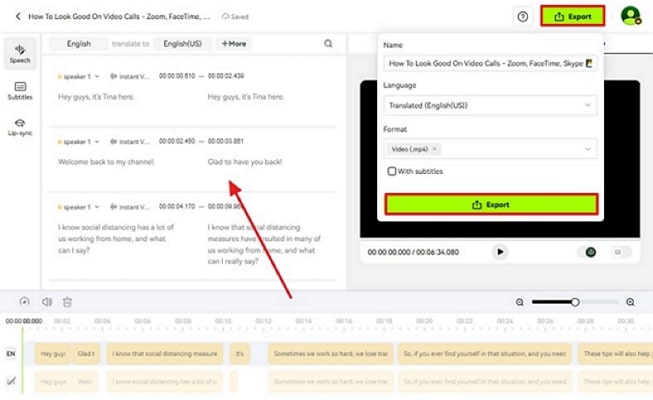This screenshot has width=653, height=400.
Task: Open the help question mark icon
Action: (x=522, y=16)
